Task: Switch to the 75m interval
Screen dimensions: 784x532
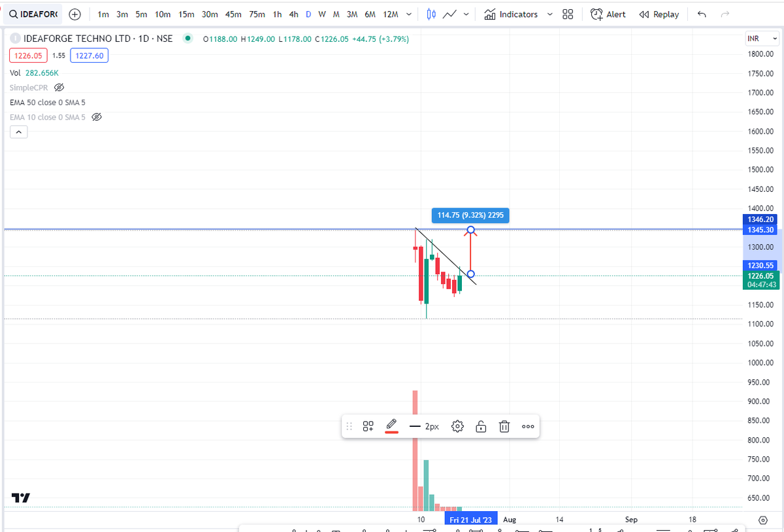Action: tap(257, 14)
